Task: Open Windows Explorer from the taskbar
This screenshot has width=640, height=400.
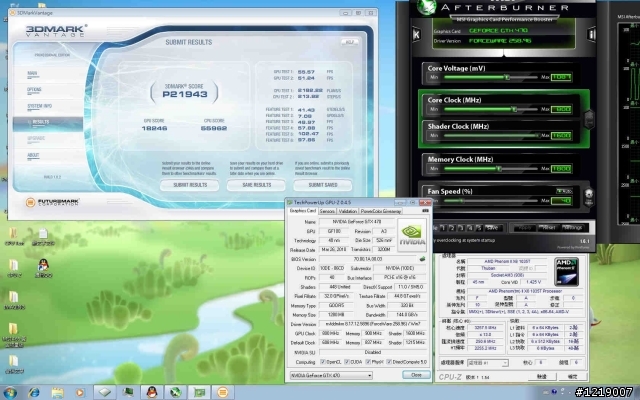Action: 57,392
